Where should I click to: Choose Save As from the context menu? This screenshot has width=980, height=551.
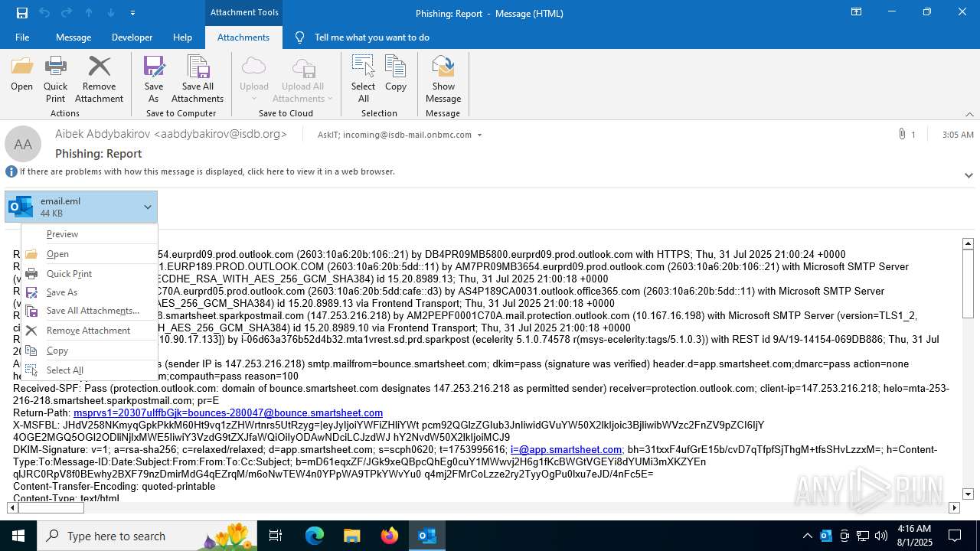click(x=90, y=292)
